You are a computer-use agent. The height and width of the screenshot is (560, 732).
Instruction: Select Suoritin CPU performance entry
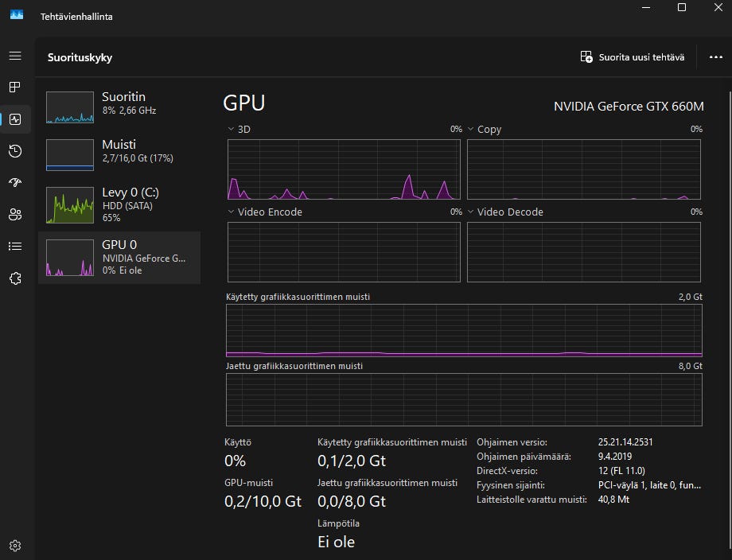[119, 107]
